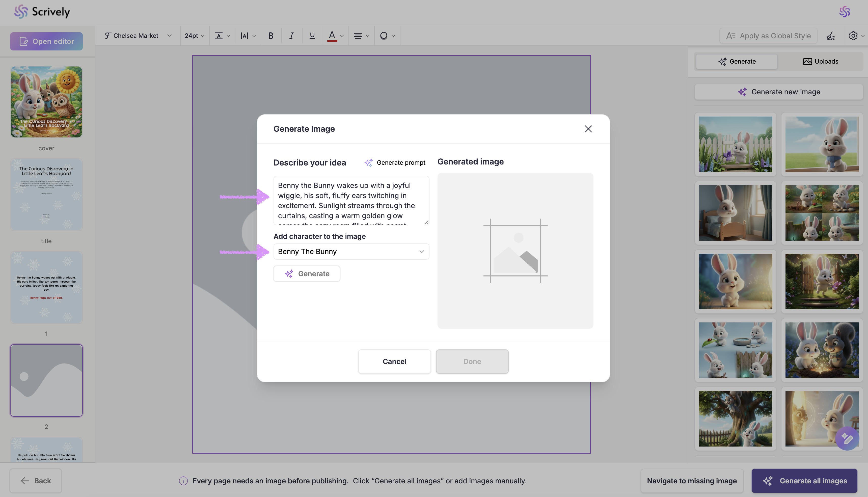The image size is (868, 497).
Task: Close the Generate Image dialog
Action: (x=588, y=129)
